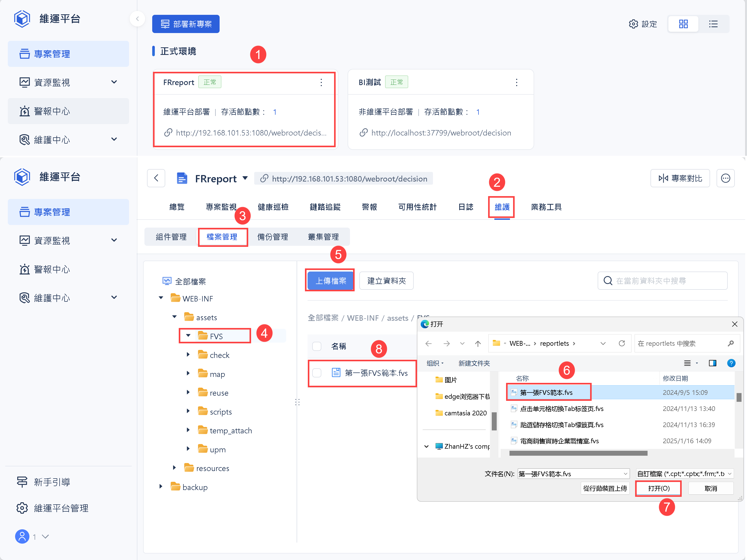
Task: Collapse sidebar with the chevron button
Action: [x=137, y=19]
